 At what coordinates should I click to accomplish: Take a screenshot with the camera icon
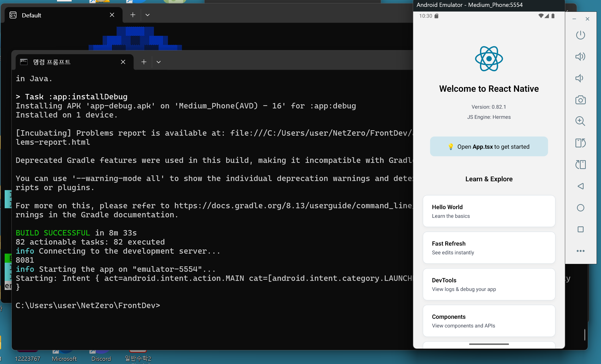[x=580, y=100]
